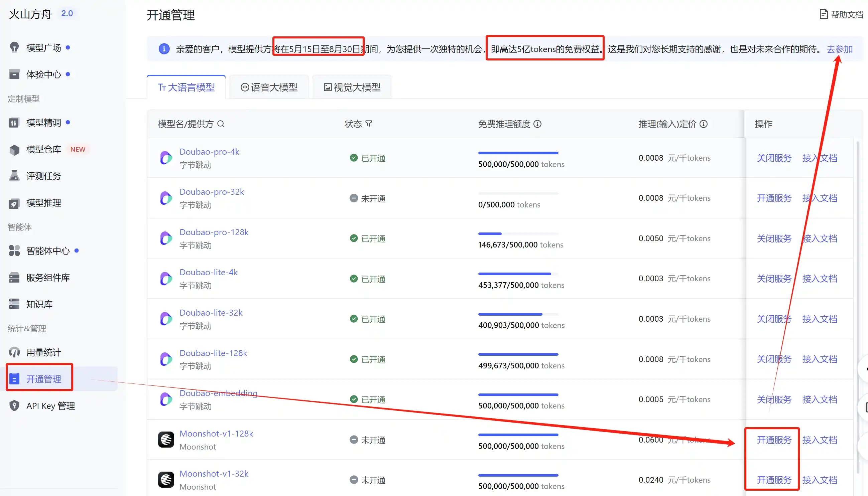
Task: Click the NEW badge beside 模型仓库
Action: tap(78, 150)
